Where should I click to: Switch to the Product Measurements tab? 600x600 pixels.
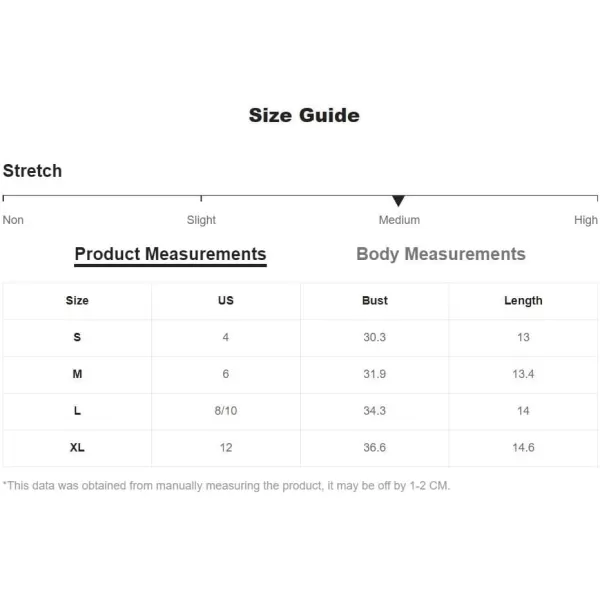click(170, 254)
